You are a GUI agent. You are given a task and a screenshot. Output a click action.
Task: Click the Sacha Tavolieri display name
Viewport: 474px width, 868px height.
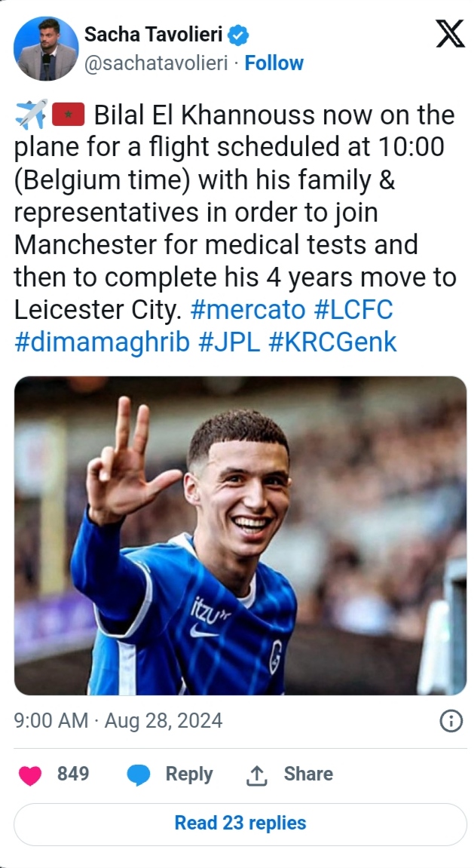pyautogui.click(x=154, y=34)
